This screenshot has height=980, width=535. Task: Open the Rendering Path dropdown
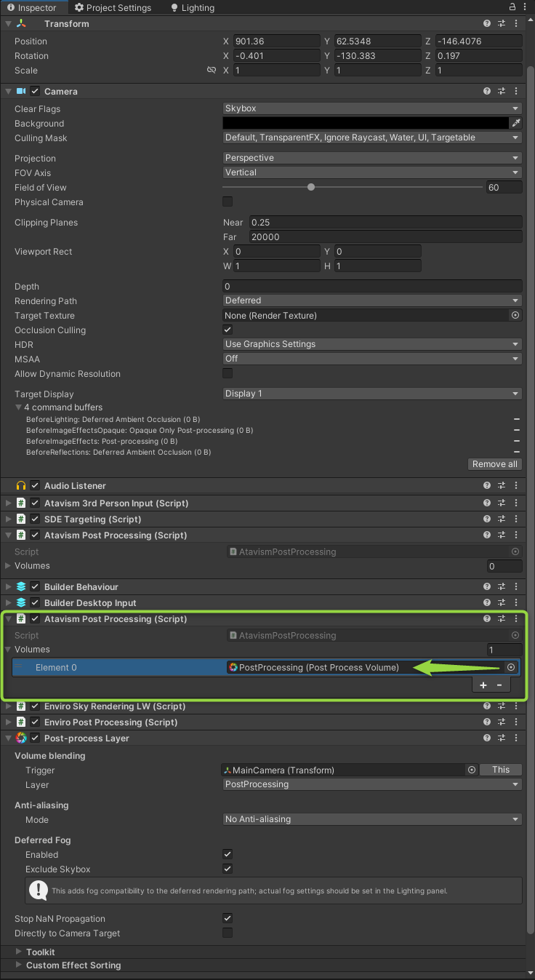tap(372, 300)
